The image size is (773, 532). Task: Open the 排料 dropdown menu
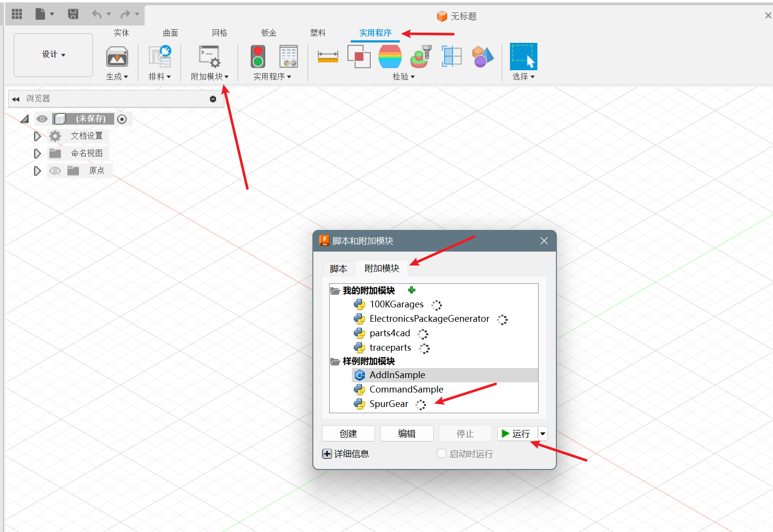point(160,76)
